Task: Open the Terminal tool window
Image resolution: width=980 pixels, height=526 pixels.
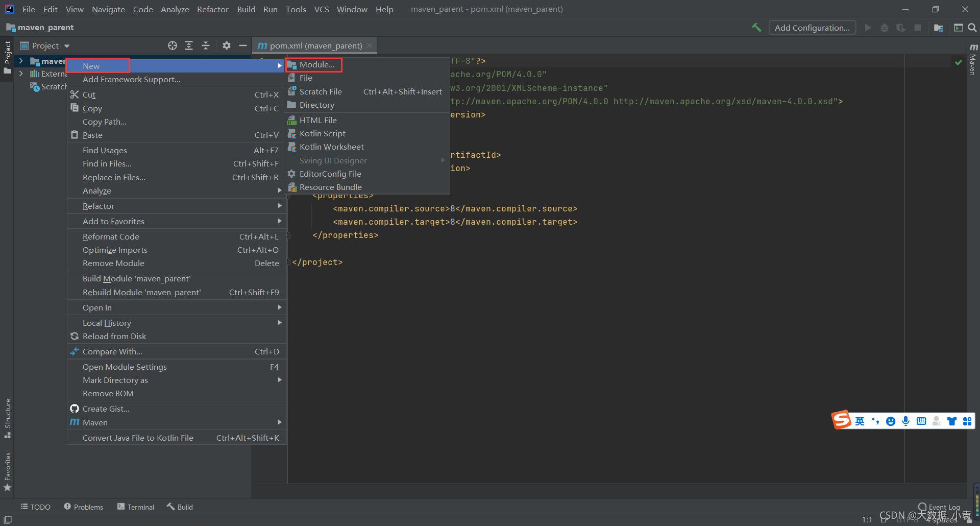Action: pyautogui.click(x=136, y=507)
